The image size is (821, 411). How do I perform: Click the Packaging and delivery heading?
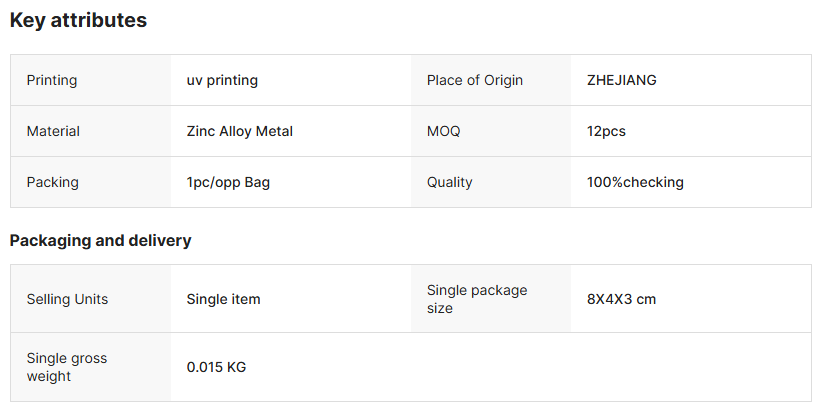coord(100,240)
